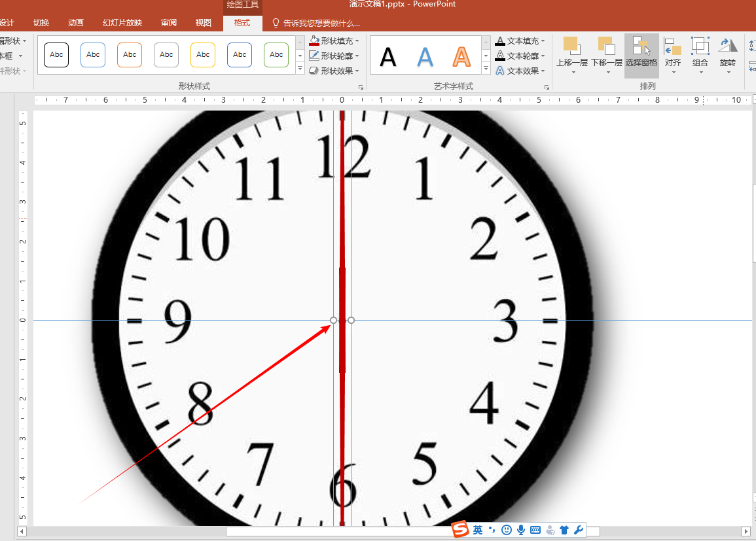This screenshot has width=756, height=541.
Task: Toggle Sogou 英 language mode
Action: [478, 530]
